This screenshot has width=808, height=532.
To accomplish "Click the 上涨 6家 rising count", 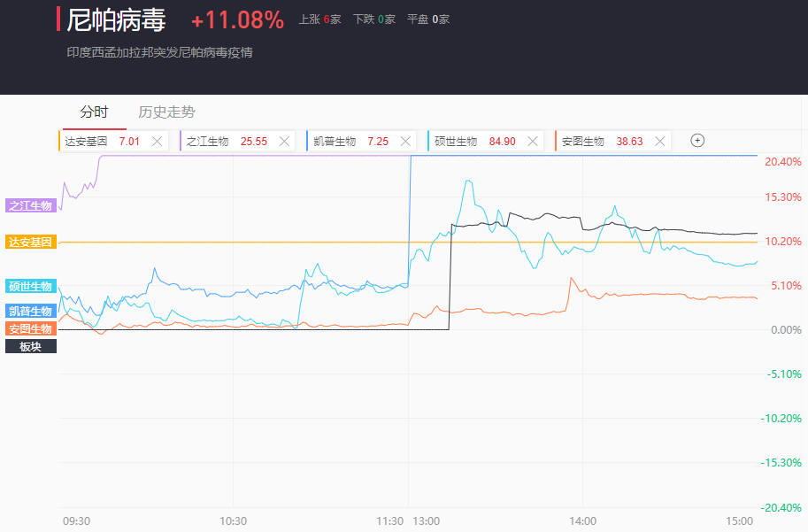I will [319, 19].
